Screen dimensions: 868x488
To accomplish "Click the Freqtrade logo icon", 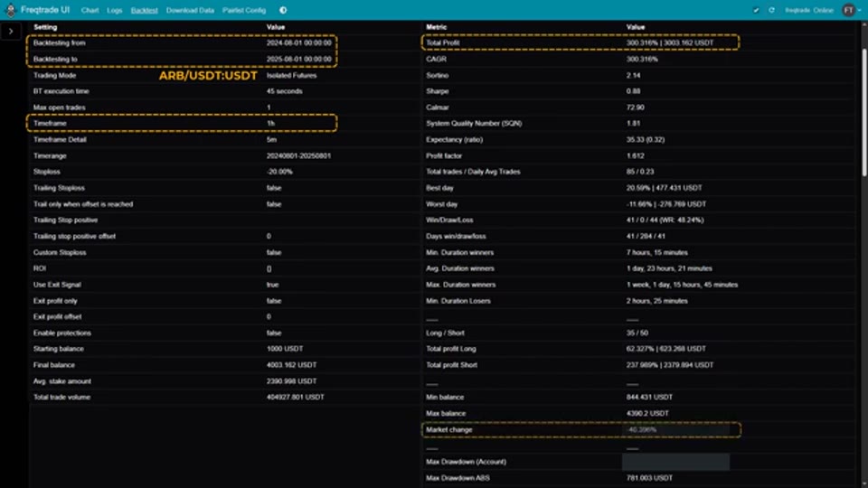I will click(11, 10).
